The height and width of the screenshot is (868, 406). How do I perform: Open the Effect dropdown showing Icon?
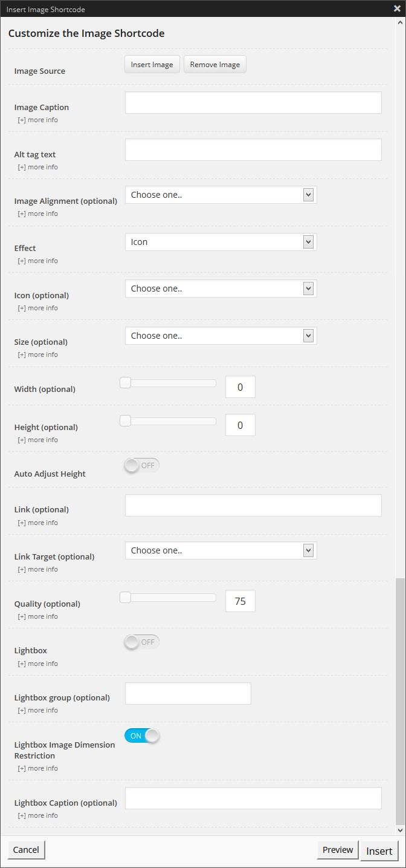(x=221, y=242)
